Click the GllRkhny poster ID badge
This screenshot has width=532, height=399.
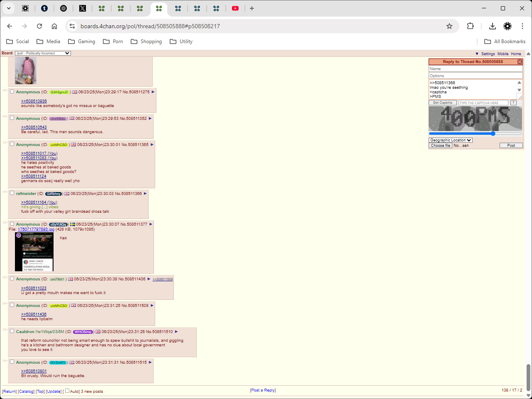54,194
